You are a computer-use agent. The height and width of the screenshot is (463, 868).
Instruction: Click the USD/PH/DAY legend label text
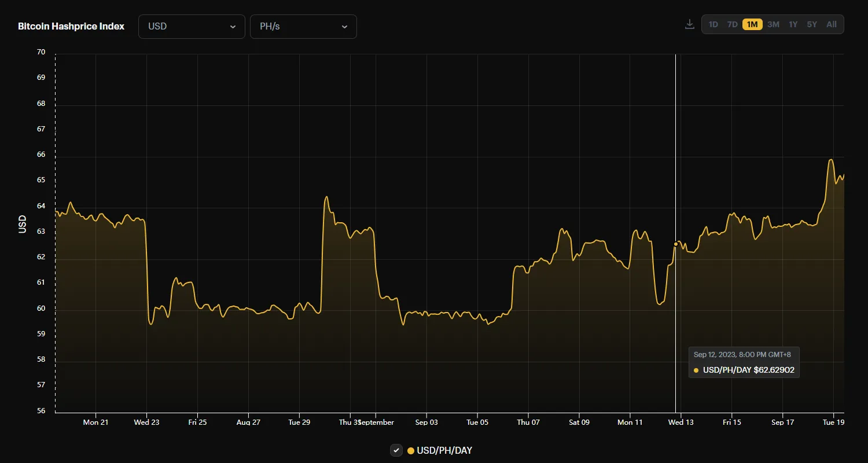pyautogui.click(x=444, y=450)
